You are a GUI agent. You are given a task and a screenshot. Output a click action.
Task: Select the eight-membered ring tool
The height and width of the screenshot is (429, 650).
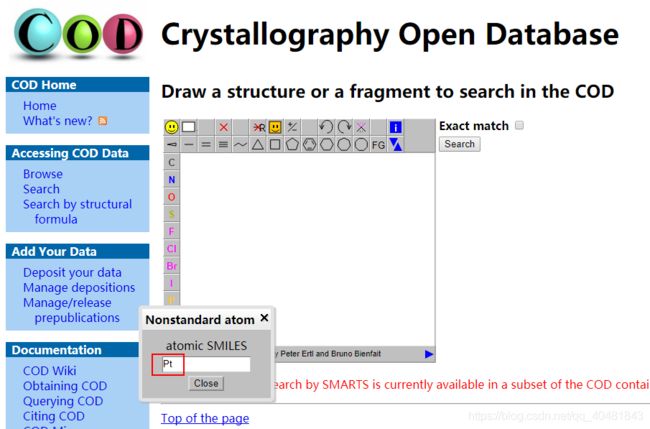coord(361,145)
